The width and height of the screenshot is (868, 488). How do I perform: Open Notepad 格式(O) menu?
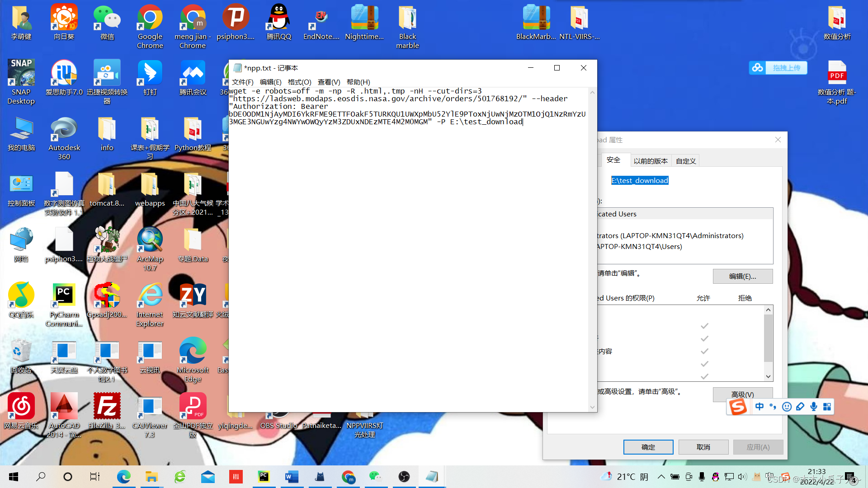pos(299,82)
